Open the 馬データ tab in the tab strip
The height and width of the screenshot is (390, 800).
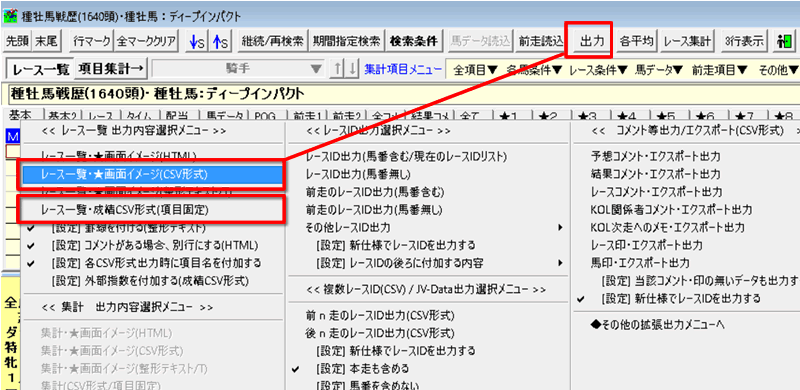223,116
